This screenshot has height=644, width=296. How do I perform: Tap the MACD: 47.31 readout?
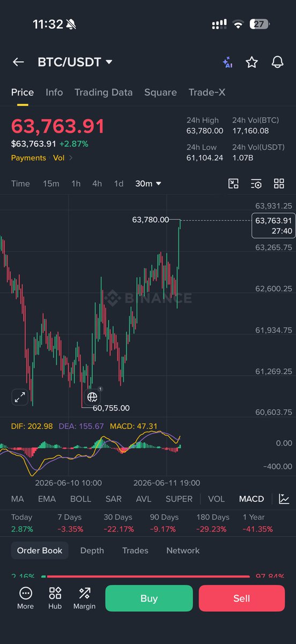tap(134, 426)
